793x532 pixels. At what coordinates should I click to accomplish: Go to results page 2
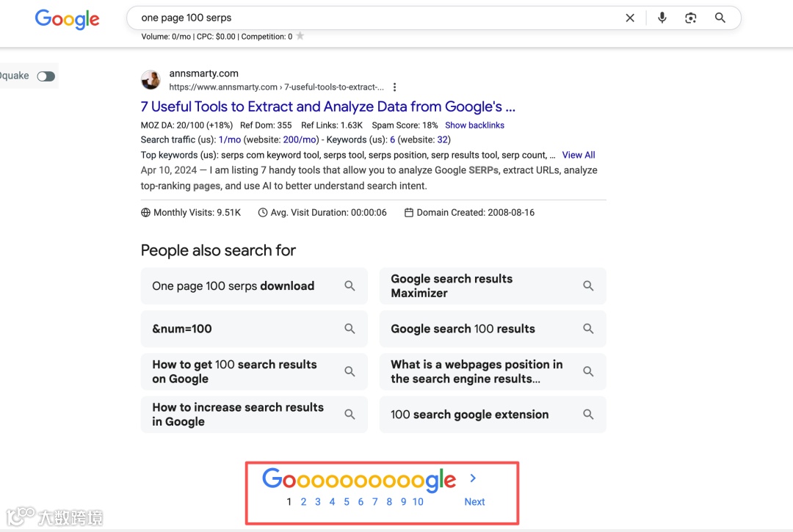[303, 502]
